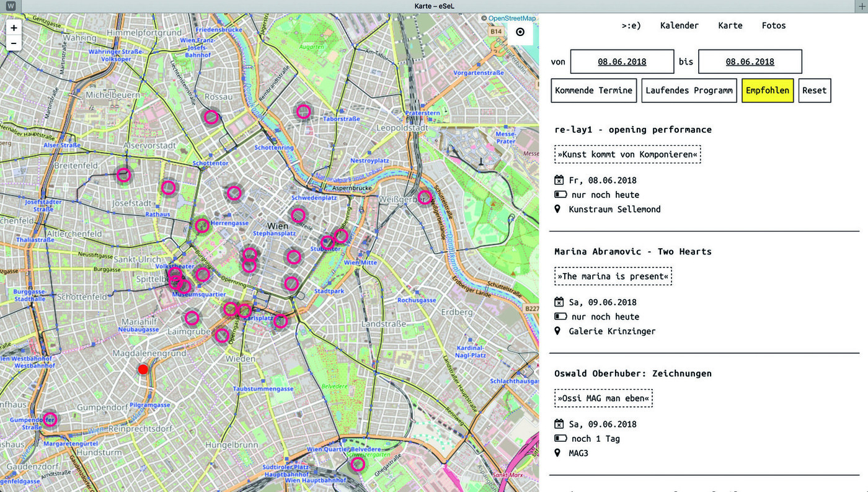Select the pink marker in Laimgrube
The height and width of the screenshot is (492, 868).
tap(192, 318)
